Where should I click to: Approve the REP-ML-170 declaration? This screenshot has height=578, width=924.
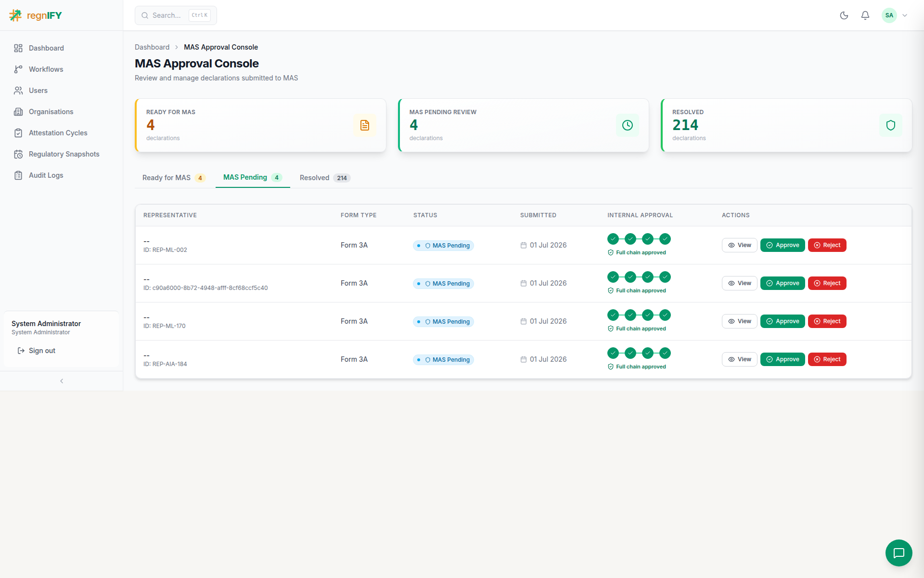783,321
